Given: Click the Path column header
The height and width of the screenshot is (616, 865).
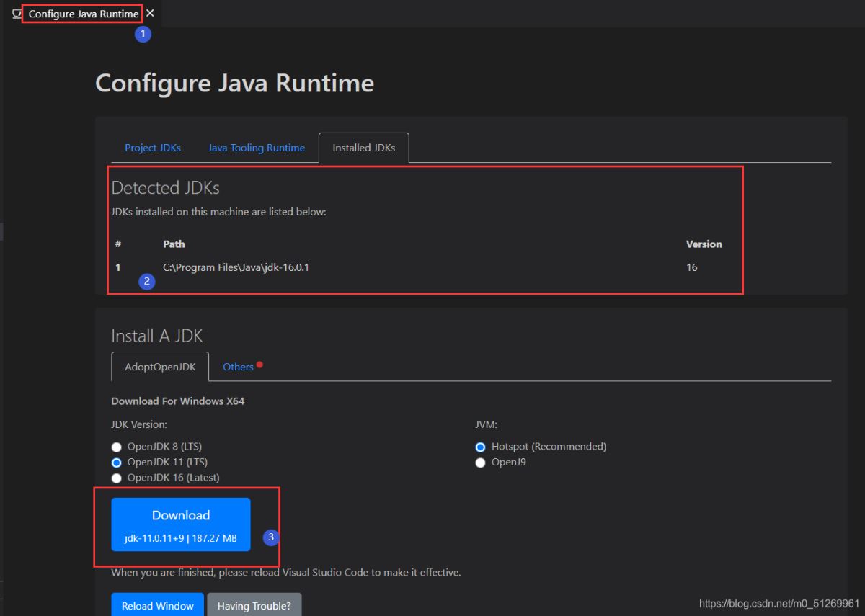Looking at the screenshot, I should [174, 244].
